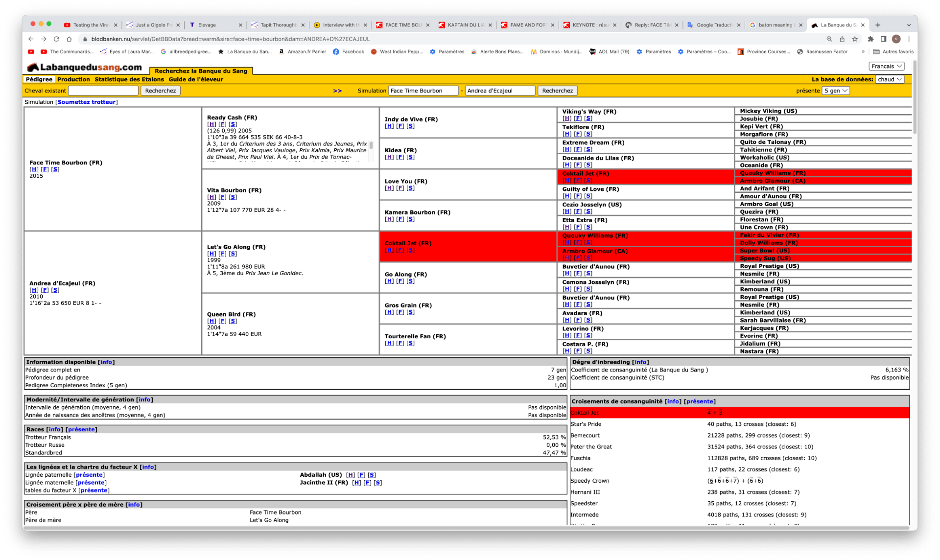
Task: Open a new tab with plus icon
Action: pyautogui.click(x=878, y=25)
